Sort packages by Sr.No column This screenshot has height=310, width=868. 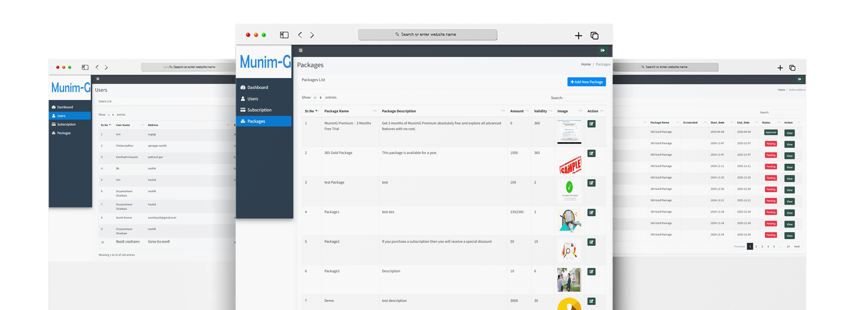[x=312, y=111]
